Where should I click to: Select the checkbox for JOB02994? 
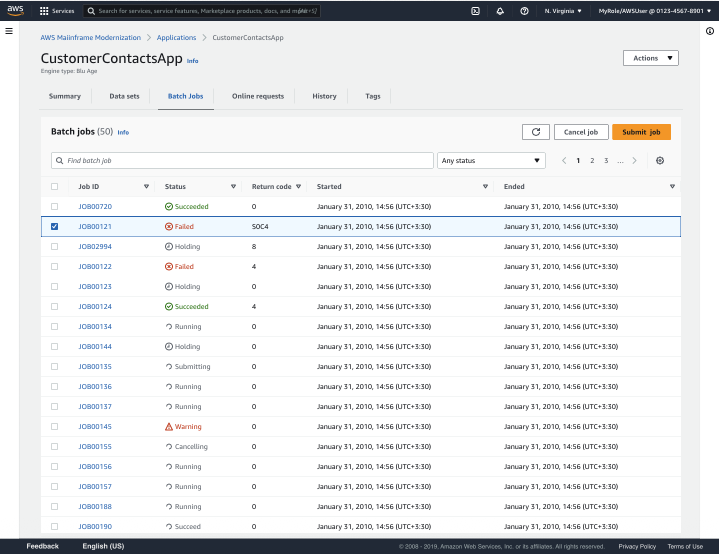[x=55, y=247]
